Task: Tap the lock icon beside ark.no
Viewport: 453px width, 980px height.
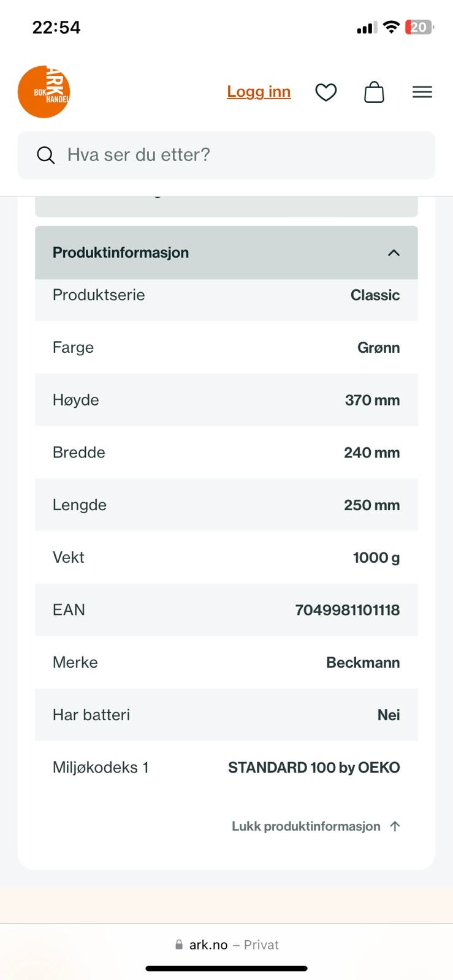Action: (x=179, y=944)
